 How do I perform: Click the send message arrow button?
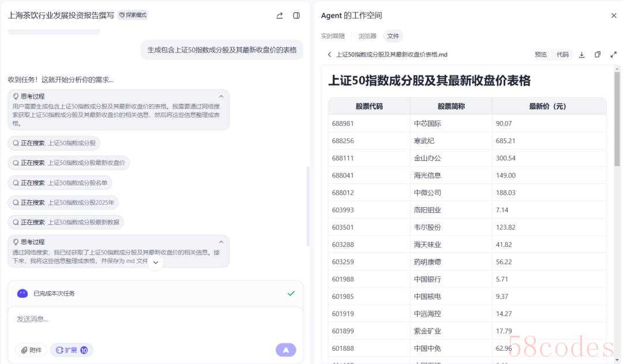286,350
